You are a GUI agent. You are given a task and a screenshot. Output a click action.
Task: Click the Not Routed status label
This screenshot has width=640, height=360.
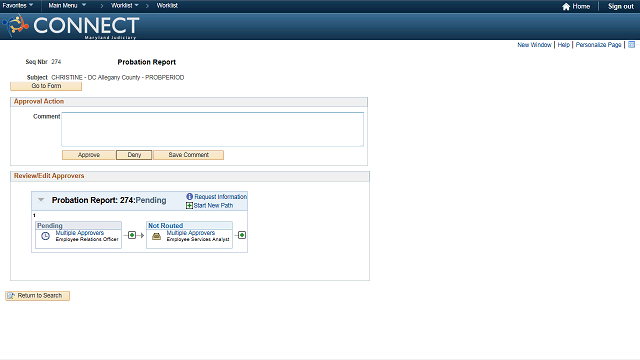[165, 225]
